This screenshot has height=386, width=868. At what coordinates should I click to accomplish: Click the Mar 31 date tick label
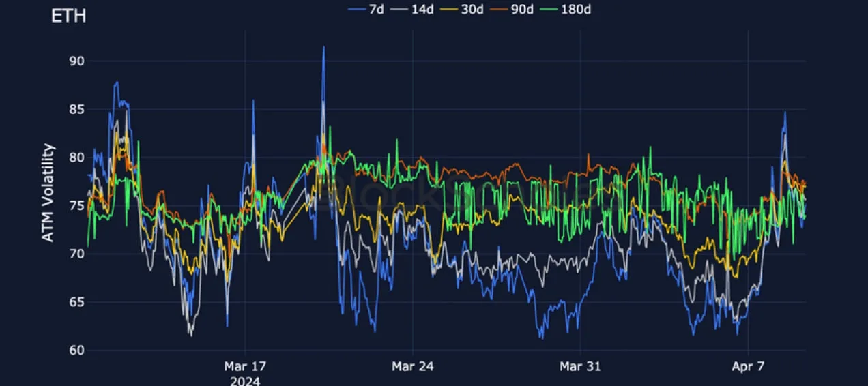pos(580,366)
